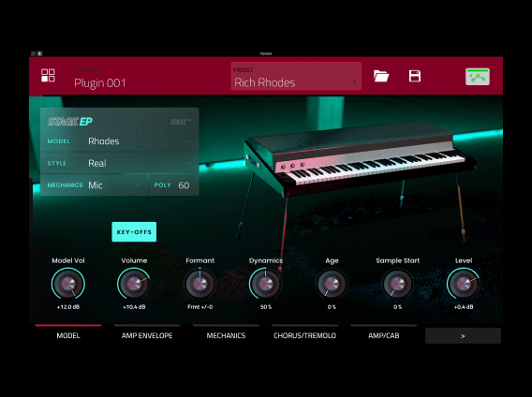Viewport: 532px width, 397px height.
Task: Switch to the AMP ENVELOPE tab
Action: pos(147,335)
